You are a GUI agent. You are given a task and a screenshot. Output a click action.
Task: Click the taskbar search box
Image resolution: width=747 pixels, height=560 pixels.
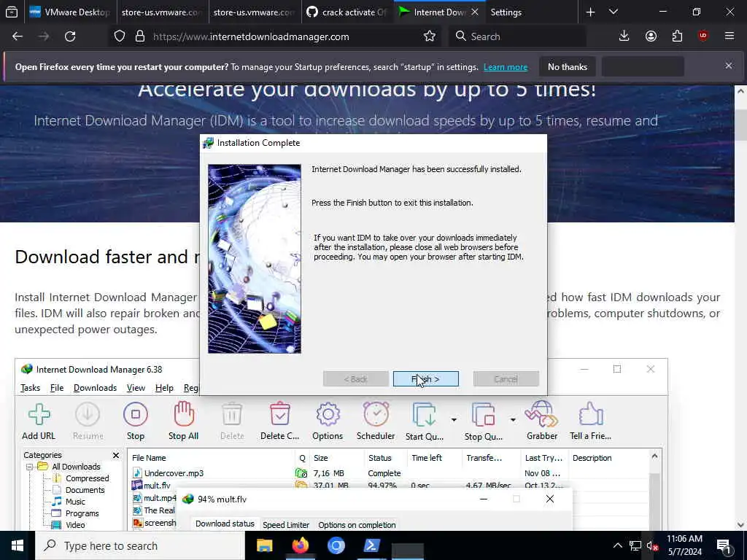click(140, 545)
